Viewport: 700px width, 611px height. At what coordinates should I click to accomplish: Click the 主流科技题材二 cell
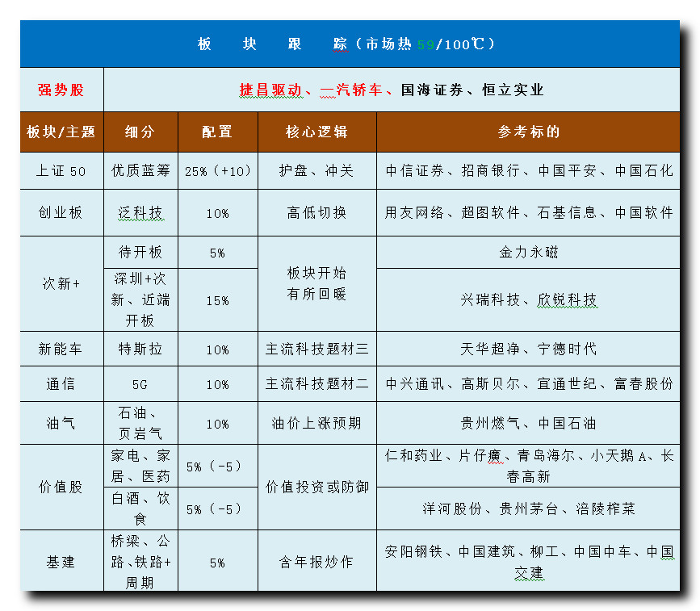pyautogui.click(x=317, y=384)
